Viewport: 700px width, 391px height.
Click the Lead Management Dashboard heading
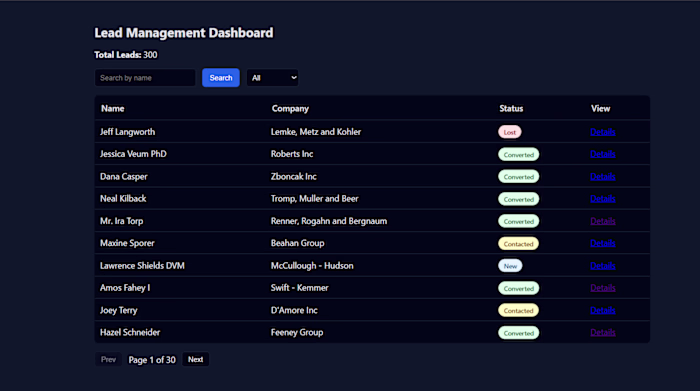pos(183,33)
